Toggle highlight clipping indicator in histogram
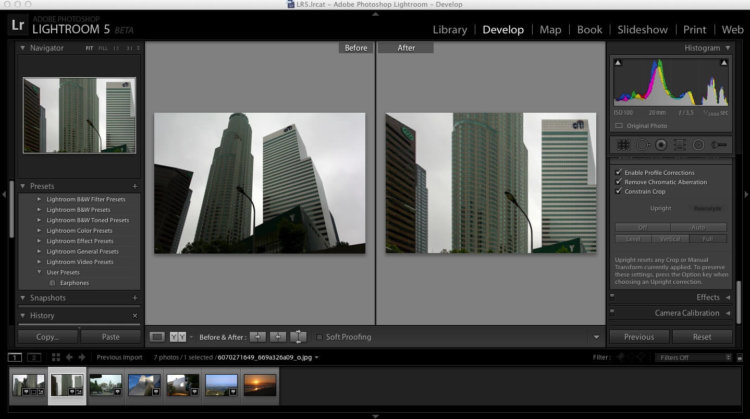The image size is (750, 419). point(724,63)
